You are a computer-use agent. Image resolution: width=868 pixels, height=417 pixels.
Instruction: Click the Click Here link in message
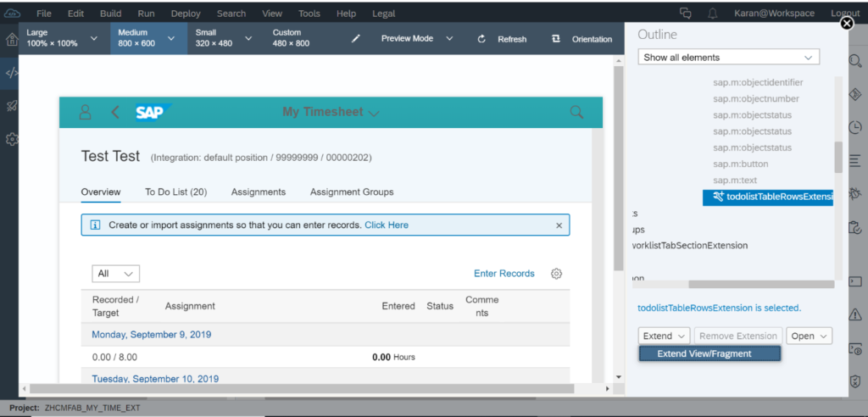[x=387, y=225]
